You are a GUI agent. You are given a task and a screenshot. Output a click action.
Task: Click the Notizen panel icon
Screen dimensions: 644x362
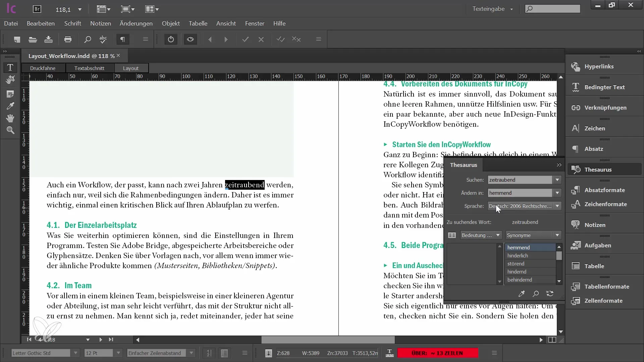click(x=575, y=225)
